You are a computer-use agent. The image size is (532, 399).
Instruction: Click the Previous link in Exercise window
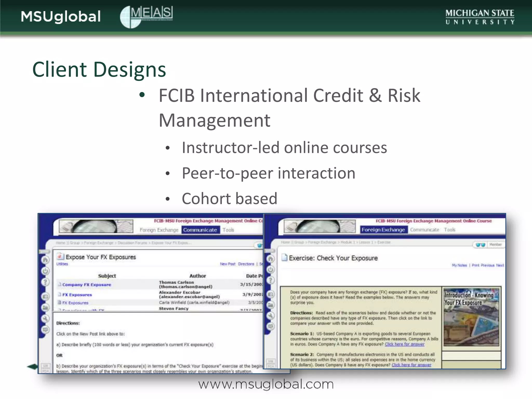coord(488,265)
